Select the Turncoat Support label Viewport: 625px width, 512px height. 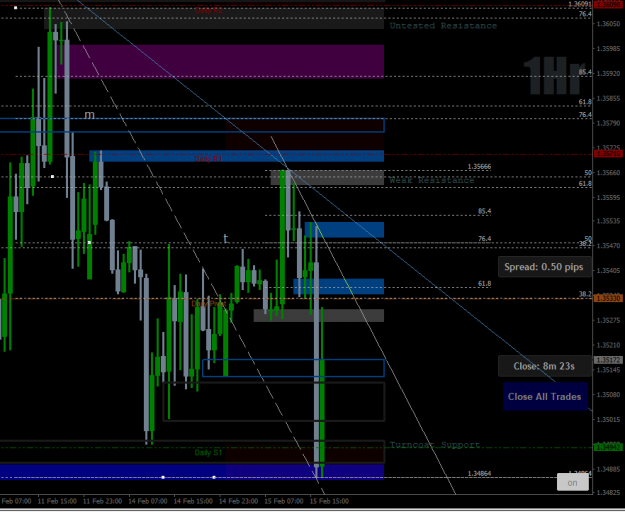point(434,445)
